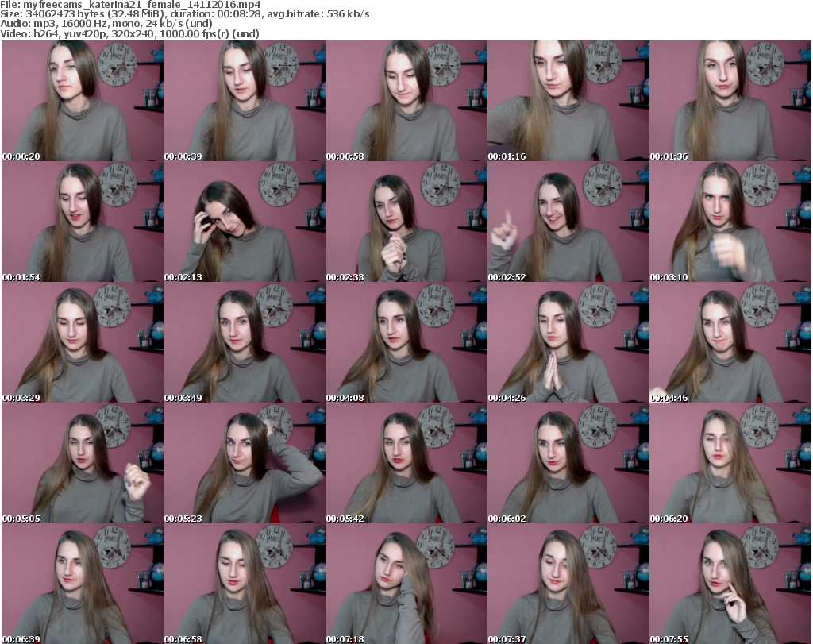Select the frame at 00:04:46
The height and width of the screenshot is (644, 813).
pyautogui.click(x=730, y=343)
